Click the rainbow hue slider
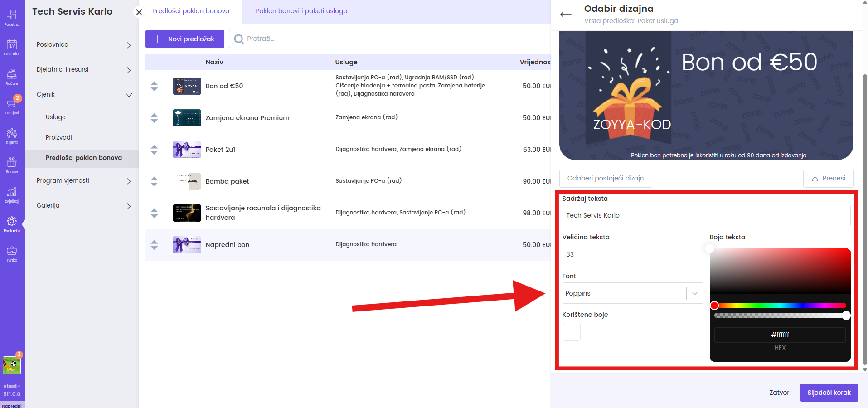The width and height of the screenshot is (868, 408). pyautogui.click(x=780, y=306)
